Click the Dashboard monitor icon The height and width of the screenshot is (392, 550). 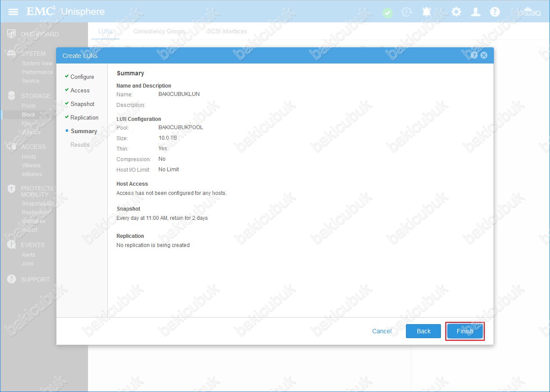point(12,34)
